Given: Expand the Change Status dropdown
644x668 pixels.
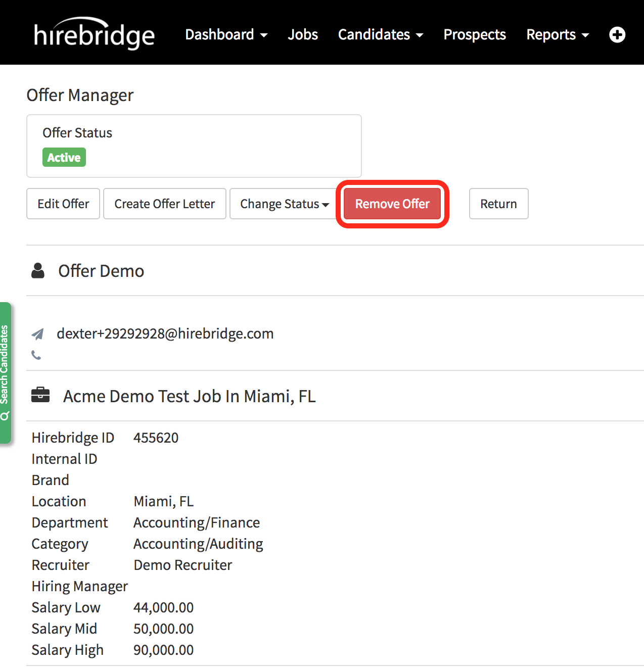Looking at the screenshot, I should (x=284, y=204).
